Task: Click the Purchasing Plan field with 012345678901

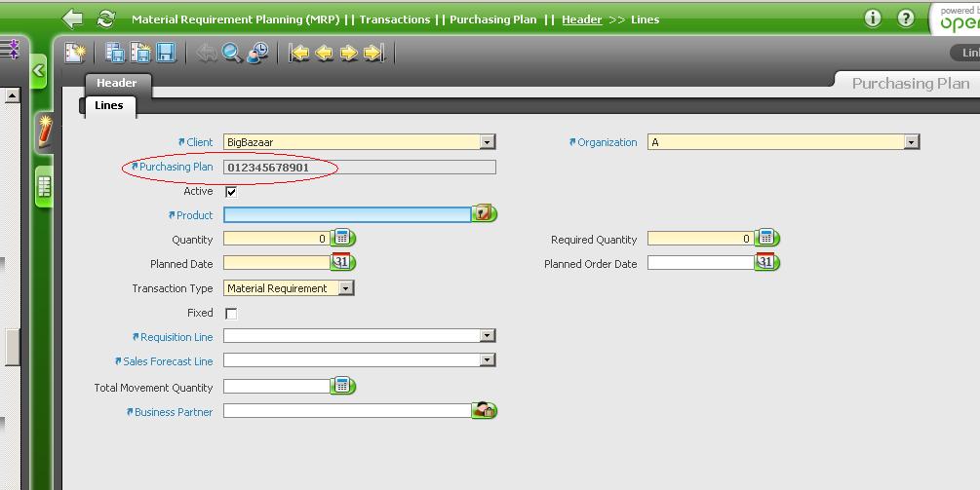Action: [x=360, y=167]
